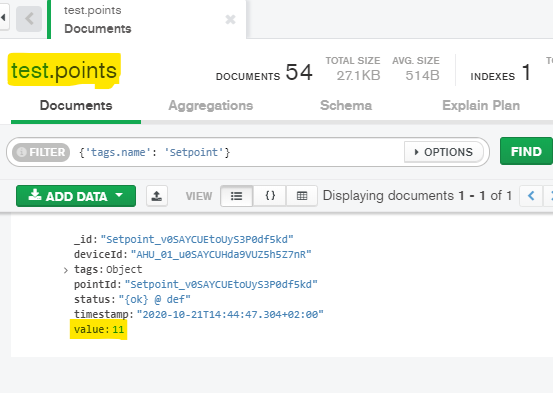553x393 pixels.
Task: Click the back arrow tab navigation button
Action: (x=29, y=19)
